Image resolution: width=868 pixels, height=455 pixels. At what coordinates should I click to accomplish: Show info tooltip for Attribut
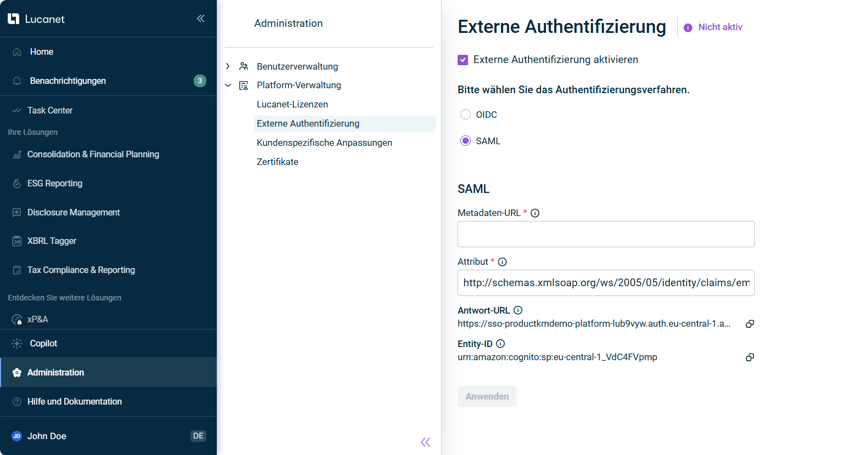[x=502, y=262]
